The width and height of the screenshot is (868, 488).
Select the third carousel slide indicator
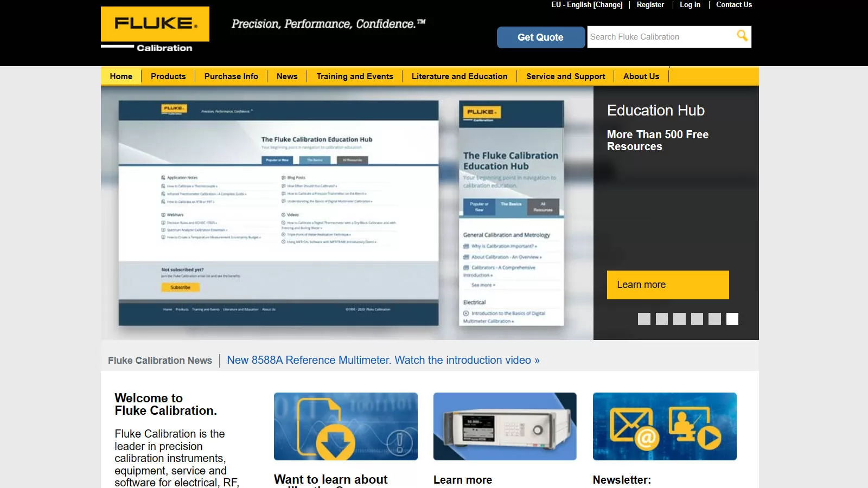pyautogui.click(x=679, y=319)
